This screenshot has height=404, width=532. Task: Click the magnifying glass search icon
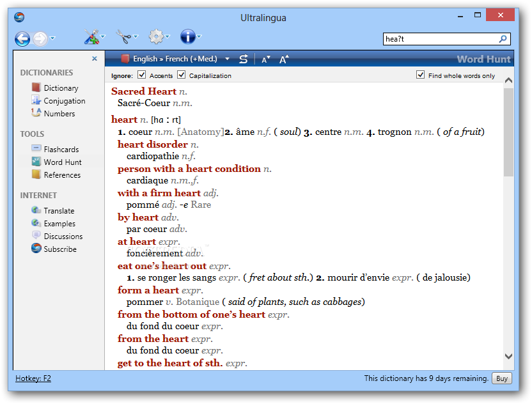(503, 39)
